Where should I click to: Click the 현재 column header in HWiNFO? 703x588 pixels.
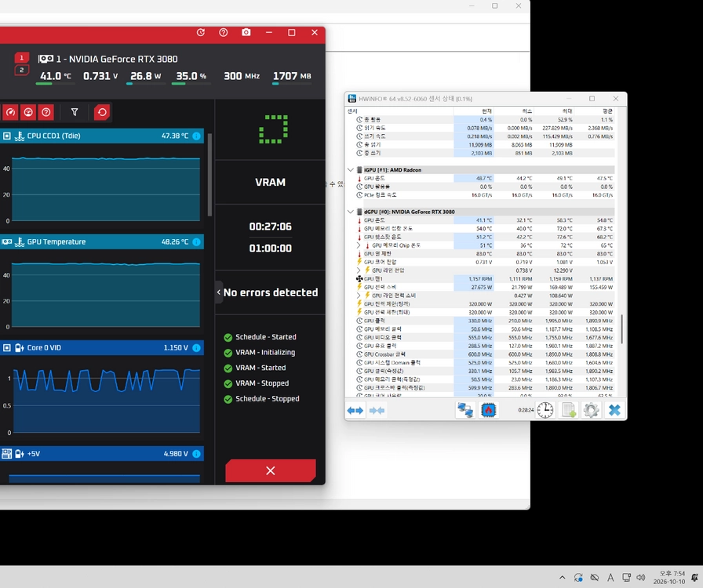pyautogui.click(x=473, y=111)
